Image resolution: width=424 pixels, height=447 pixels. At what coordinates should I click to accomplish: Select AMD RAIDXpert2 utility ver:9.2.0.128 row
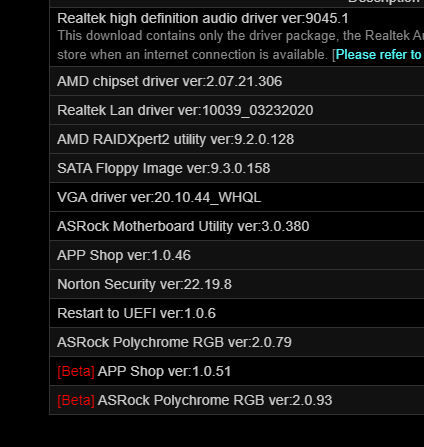pos(237,139)
